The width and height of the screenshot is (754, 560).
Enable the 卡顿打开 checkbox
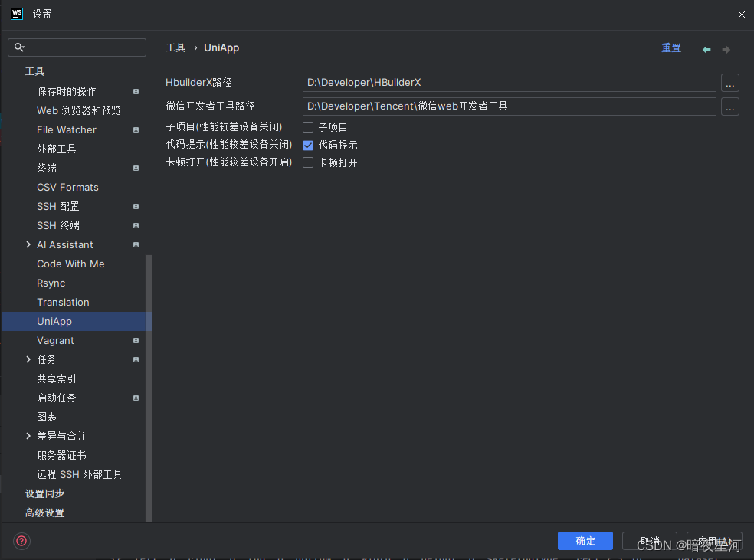click(x=307, y=162)
